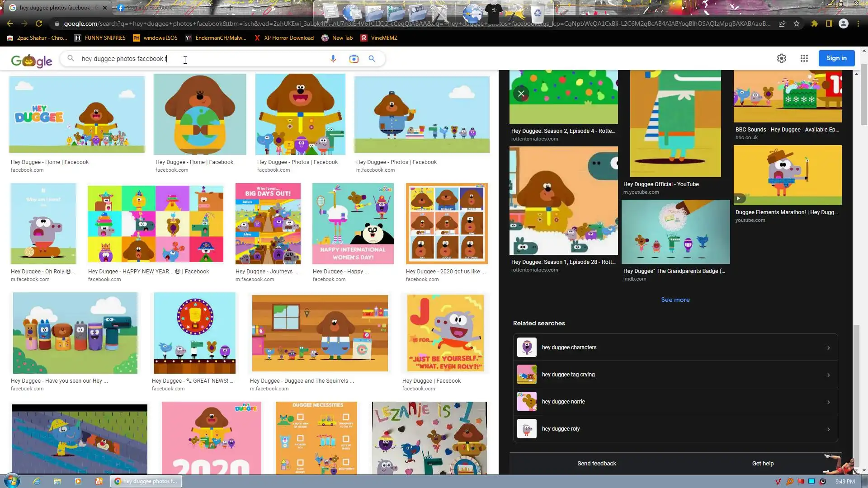
Task: Click the See more link
Action: tap(675, 300)
